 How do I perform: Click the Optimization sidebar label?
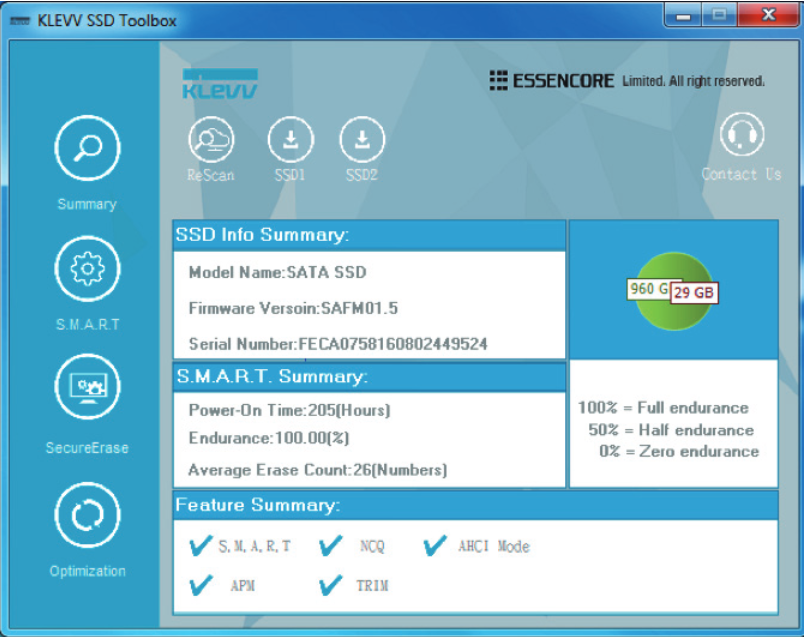[x=88, y=571]
